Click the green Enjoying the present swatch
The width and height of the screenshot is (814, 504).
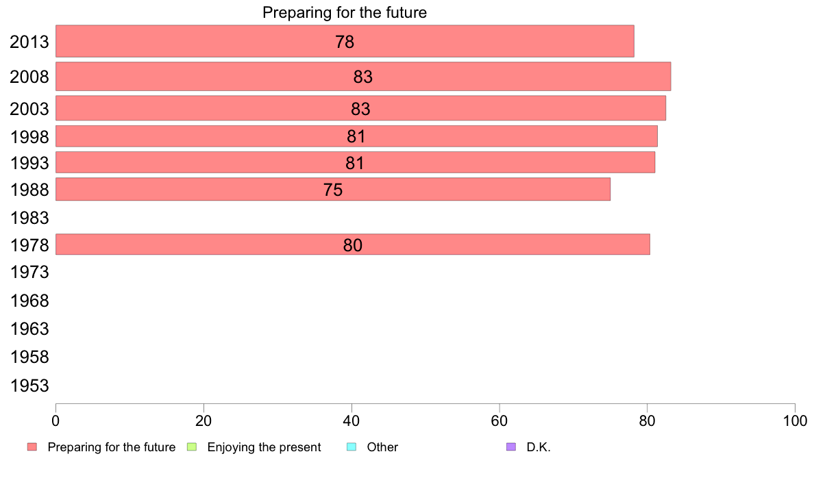[x=192, y=447]
